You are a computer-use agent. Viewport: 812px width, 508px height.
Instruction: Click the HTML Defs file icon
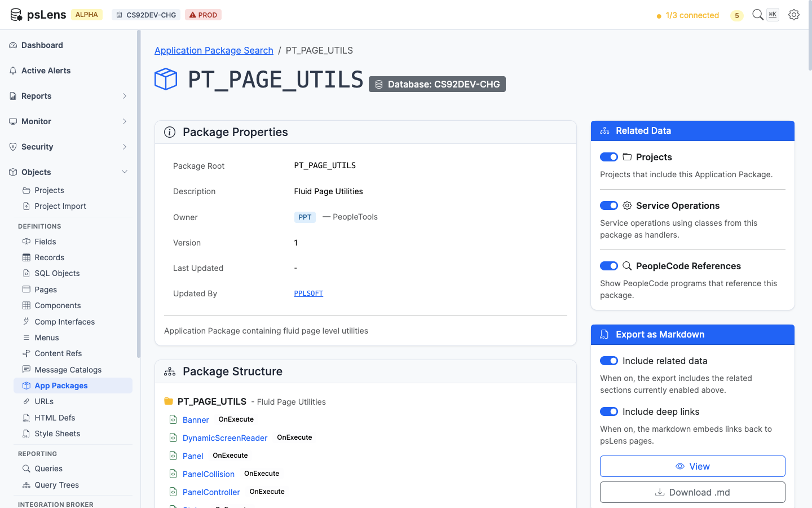point(26,418)
